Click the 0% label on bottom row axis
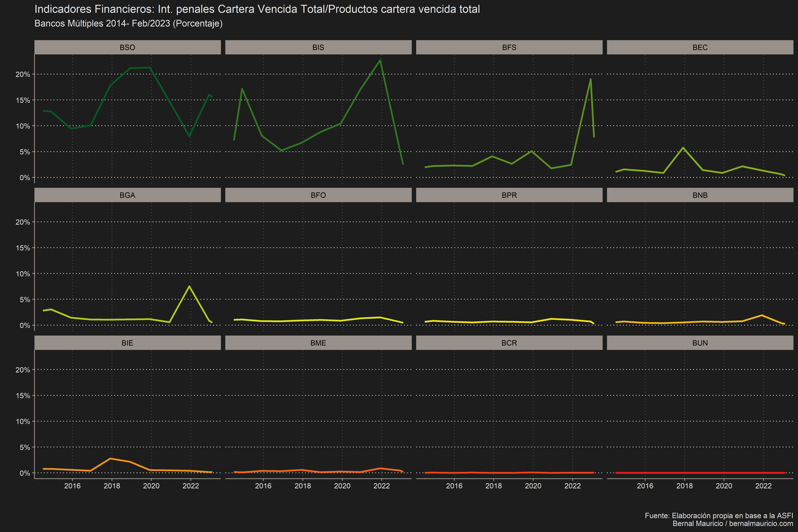This screenshot has width=798, height=532. (24, 473)
